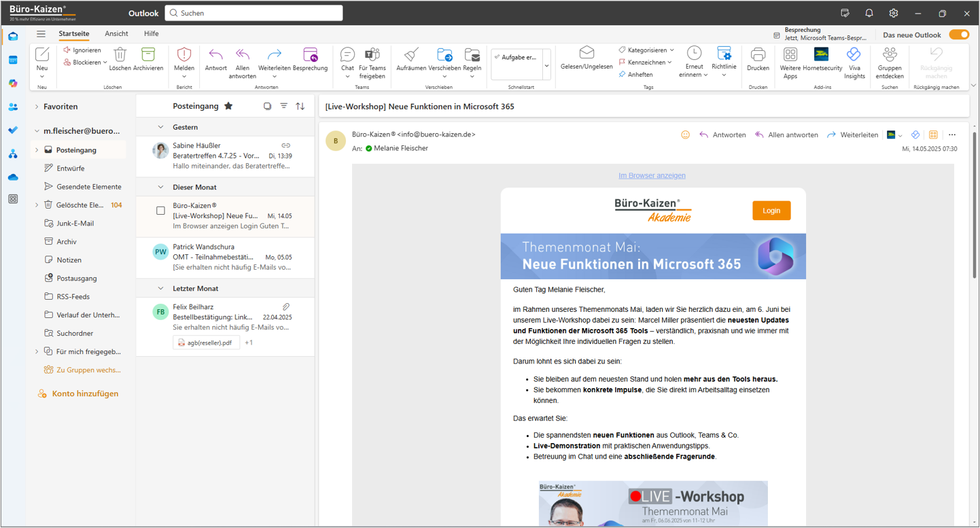Click the reading pane vertical scrollbar

tap(974, 204)
